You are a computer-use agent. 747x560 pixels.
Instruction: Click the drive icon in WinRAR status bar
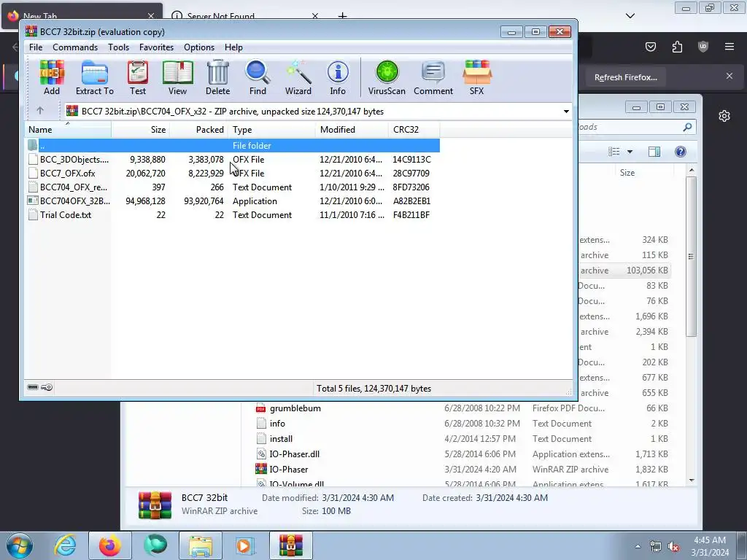coord(33,387)
